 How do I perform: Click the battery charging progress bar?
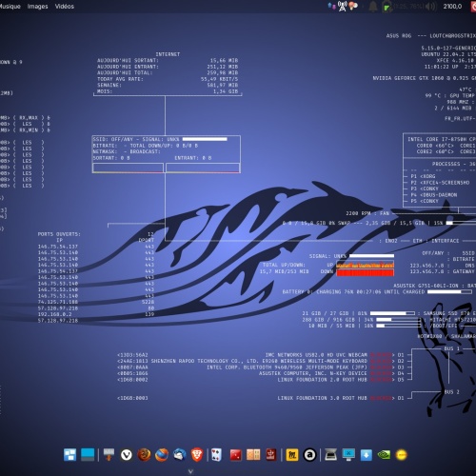tap(449, 291)
